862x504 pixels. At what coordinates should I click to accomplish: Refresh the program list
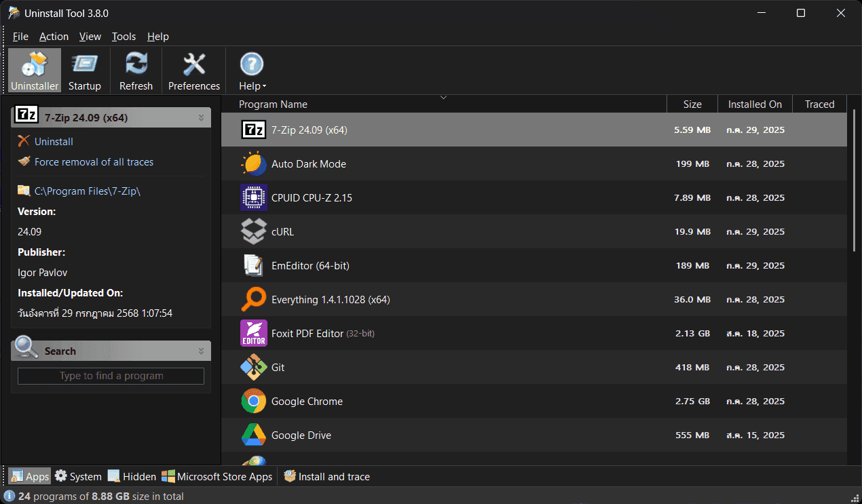point(136,70)
